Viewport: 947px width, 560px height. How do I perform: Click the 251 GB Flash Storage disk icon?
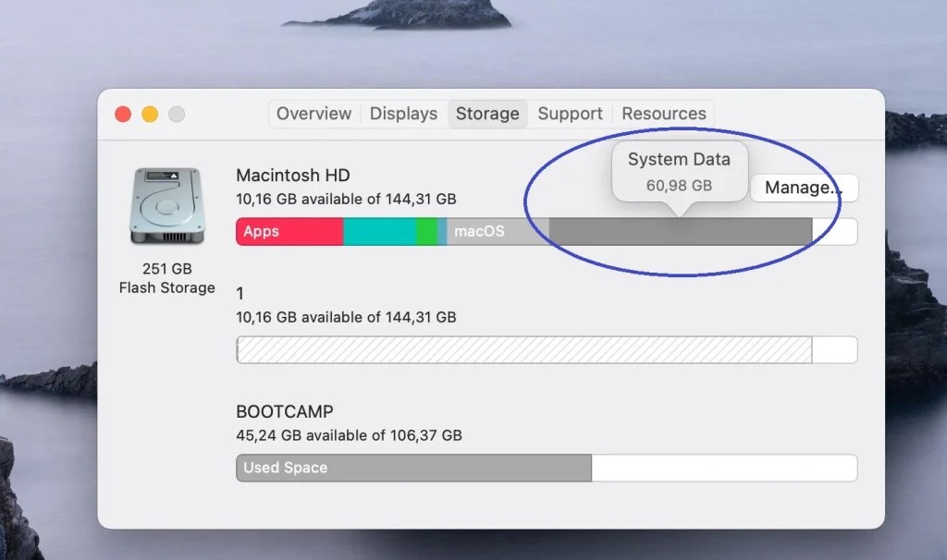pyautogui.click(x=168, y=205)
